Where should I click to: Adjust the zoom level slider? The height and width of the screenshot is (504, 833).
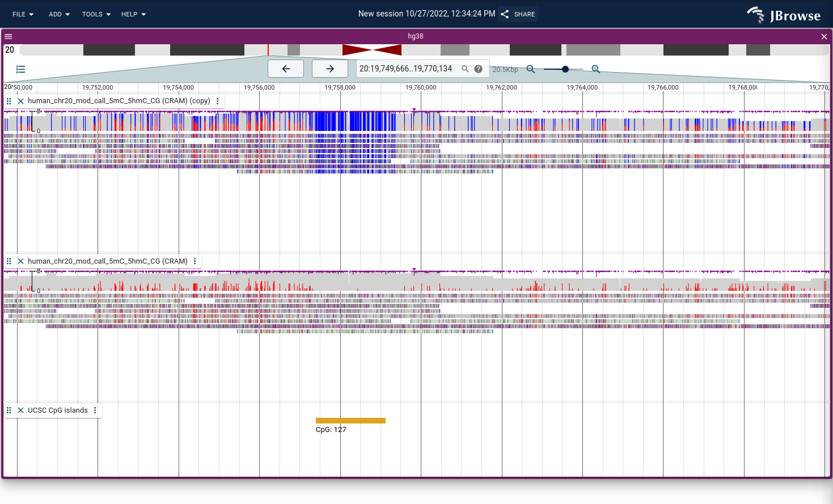[x=564, y=69]
